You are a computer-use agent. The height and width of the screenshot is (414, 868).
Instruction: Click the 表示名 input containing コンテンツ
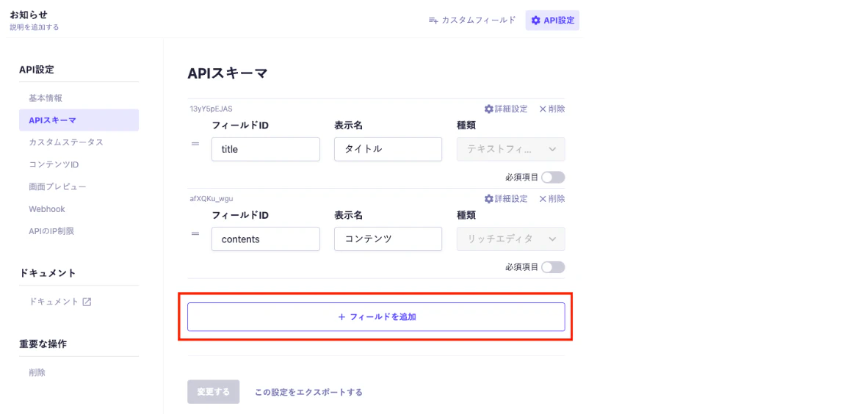click(x=387, y=239)
